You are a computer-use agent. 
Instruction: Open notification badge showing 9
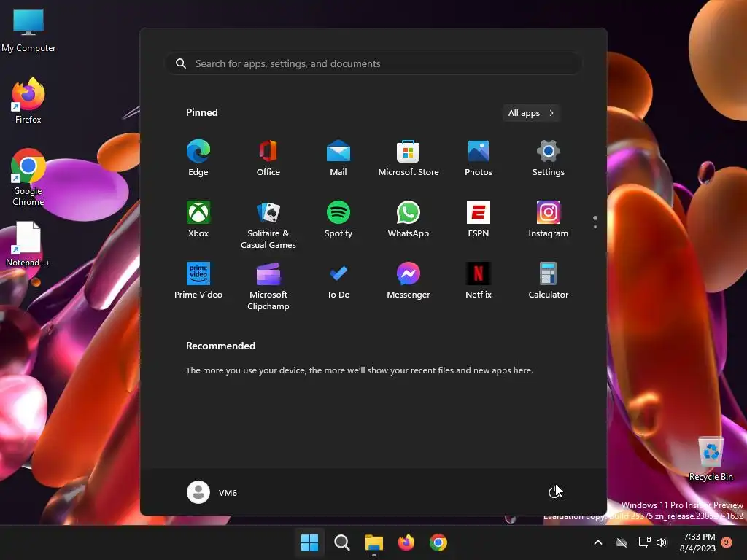coord(727,542)
